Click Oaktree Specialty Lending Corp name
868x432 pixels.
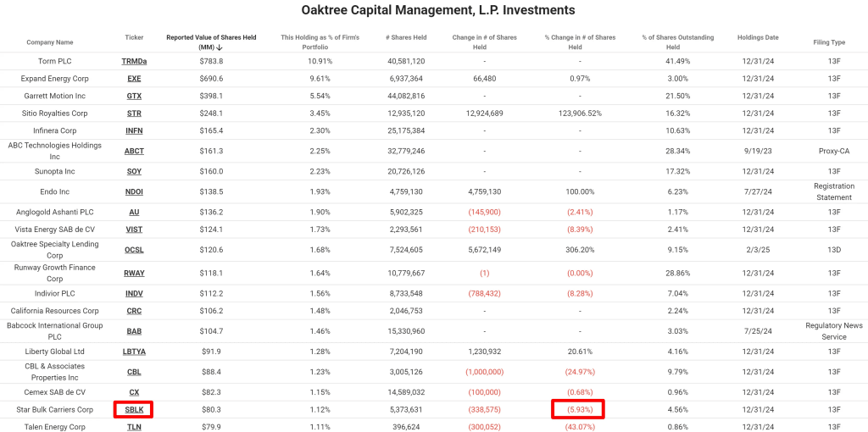[x=54, y=250]
